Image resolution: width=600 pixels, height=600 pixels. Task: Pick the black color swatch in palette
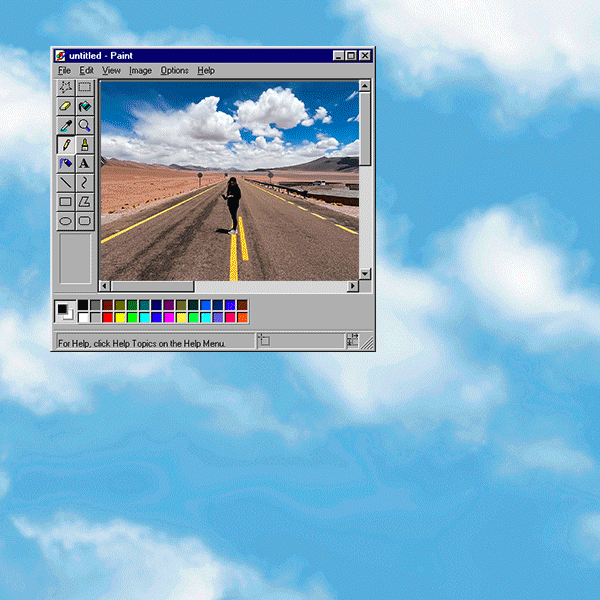pyautogui.click(x=83, y=305)
